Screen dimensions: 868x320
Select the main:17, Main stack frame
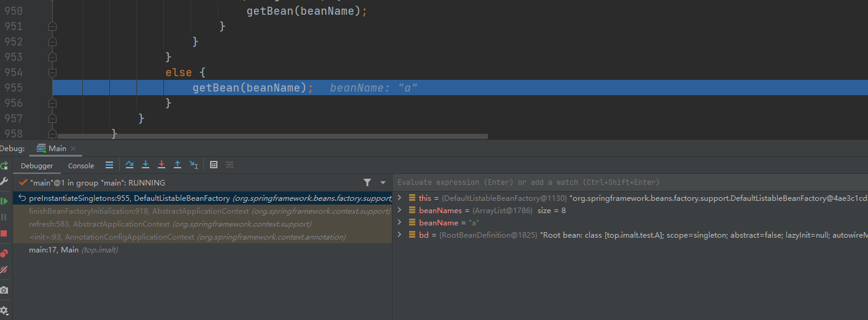(54, 250)
